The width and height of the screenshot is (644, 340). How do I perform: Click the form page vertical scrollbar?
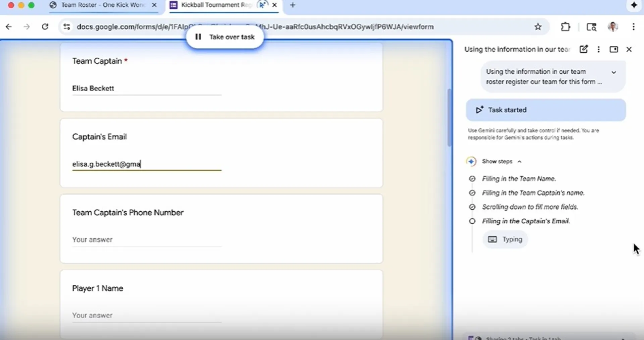tap(449, 118)
